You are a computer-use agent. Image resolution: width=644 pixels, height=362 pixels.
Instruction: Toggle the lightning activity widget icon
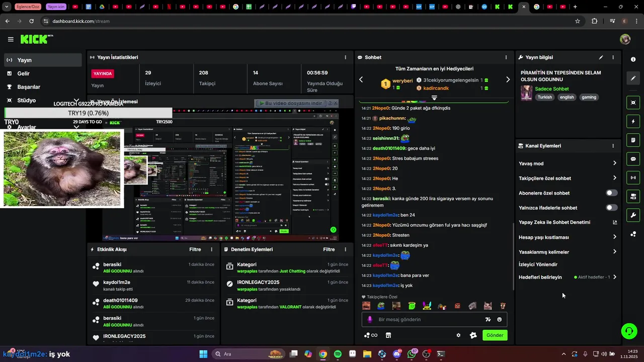click(x=633, y=121)
